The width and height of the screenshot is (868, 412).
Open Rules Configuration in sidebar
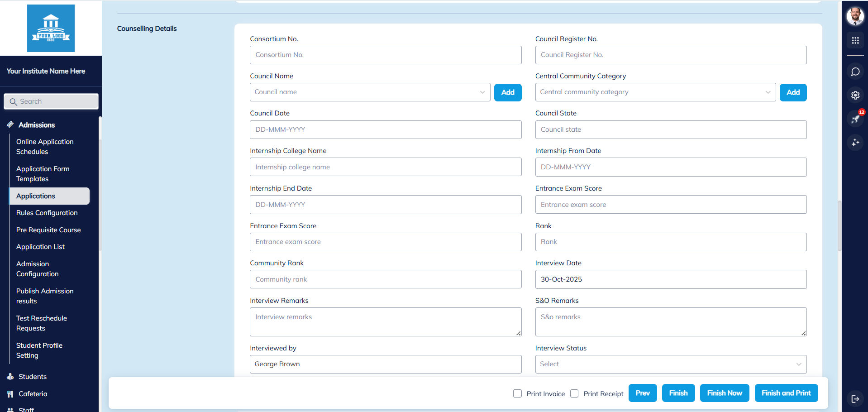[47, 213]
